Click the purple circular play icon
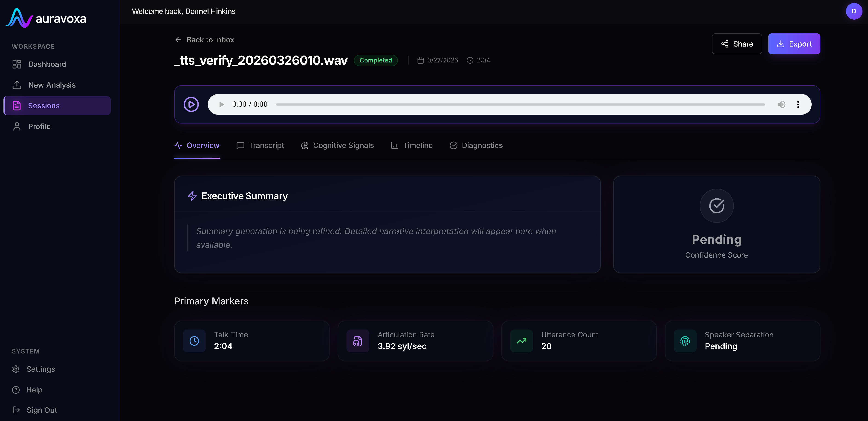This screenshot has width=868, height=421. coord(191,104)
